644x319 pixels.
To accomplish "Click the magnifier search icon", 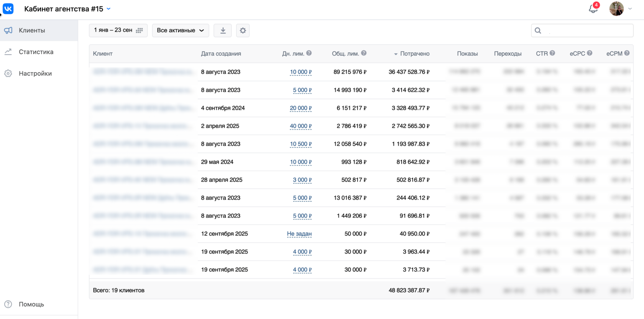I will pyautogui.click(x=538, y=30).
